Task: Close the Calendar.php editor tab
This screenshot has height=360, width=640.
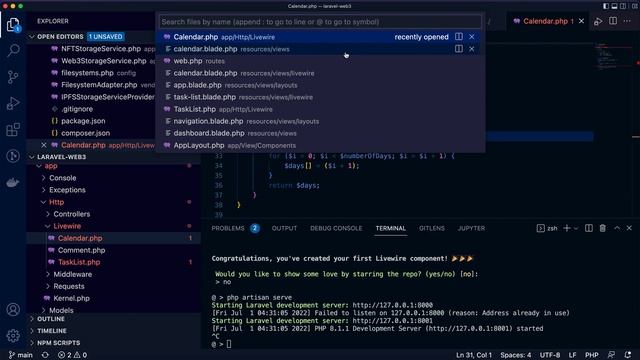Action: (x=581, y=21)
